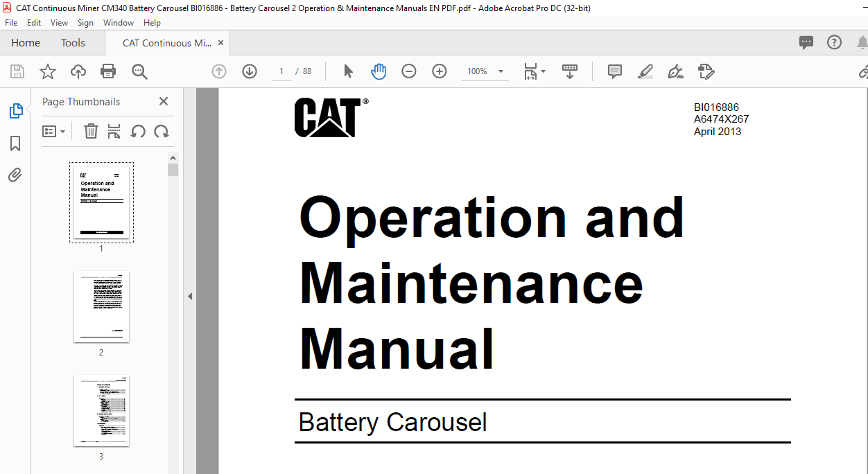Go to the previous page arrow

[x=219, y=71]
